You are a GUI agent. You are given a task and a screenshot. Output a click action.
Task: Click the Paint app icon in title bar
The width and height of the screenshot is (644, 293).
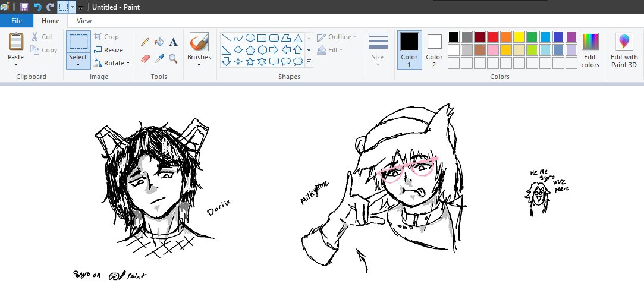point(5,7)
